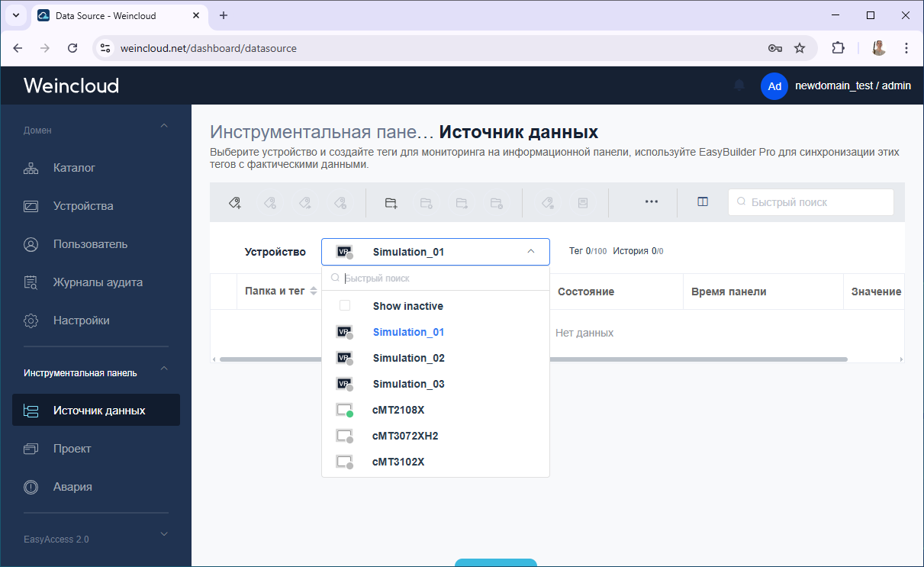The height and width of the screenshot is (567, 924).
Task: Toggle the column layout icon in toolbar
Action: point(703,202)
